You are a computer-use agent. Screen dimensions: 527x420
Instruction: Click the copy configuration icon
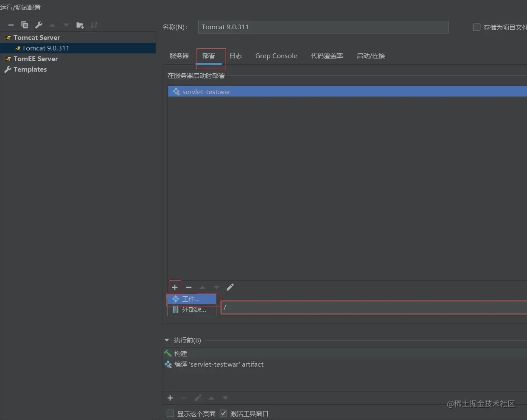click(x=25, y=25)
